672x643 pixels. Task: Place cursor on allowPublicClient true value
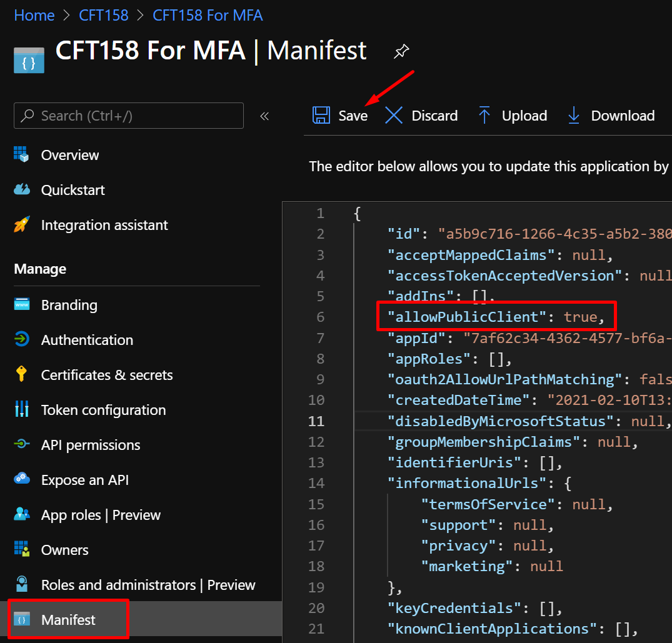click(580, 317)
